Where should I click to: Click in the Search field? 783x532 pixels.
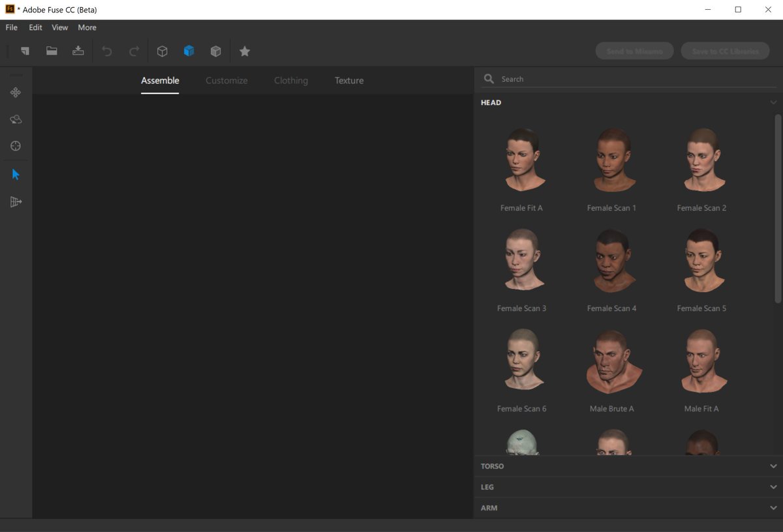click(629, 79)
